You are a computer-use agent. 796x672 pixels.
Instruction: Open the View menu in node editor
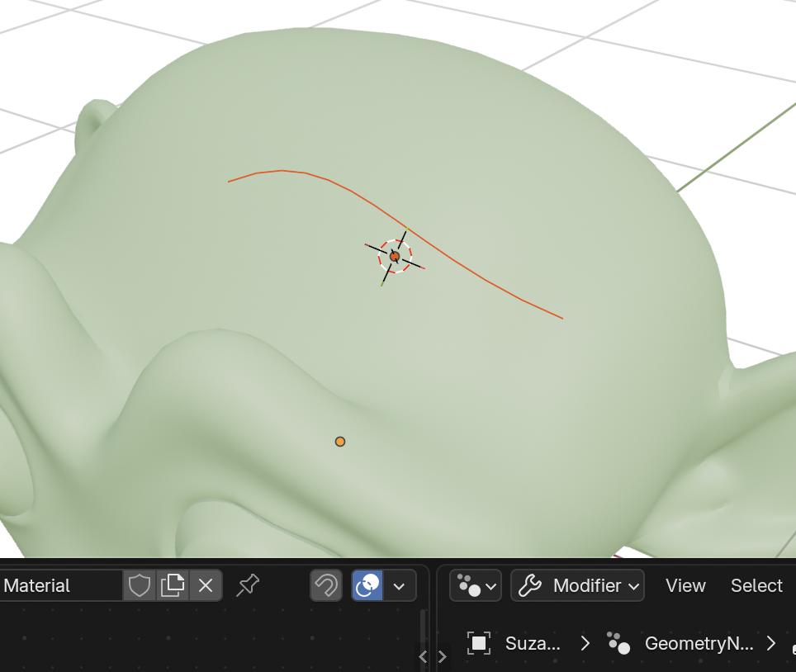685,585
